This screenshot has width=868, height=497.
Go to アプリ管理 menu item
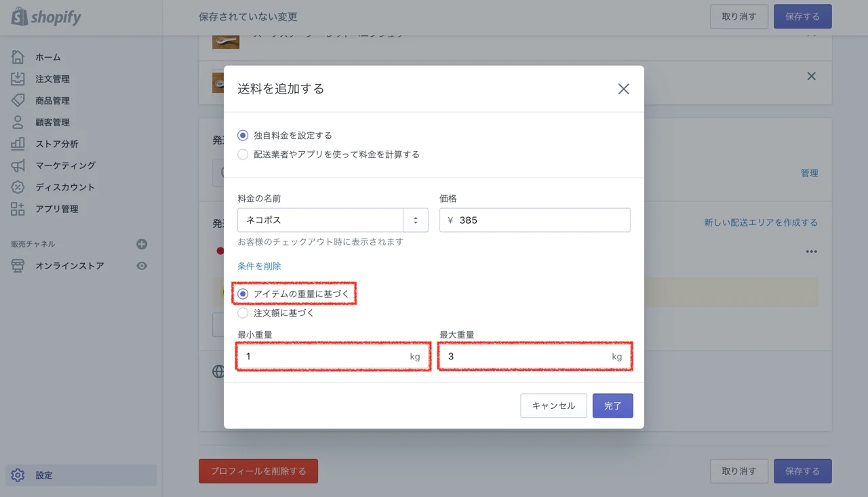tap(57, 209)
